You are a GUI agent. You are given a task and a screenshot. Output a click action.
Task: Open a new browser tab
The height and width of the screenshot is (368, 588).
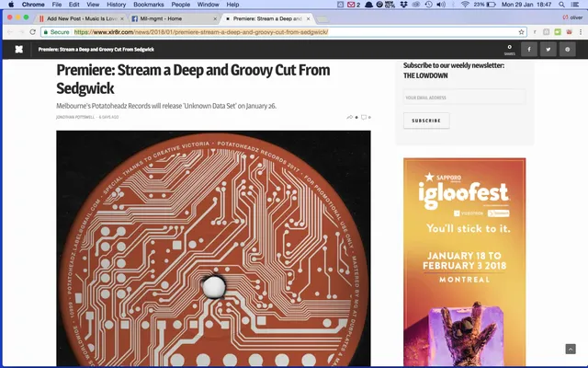click(x=322, y=18)
